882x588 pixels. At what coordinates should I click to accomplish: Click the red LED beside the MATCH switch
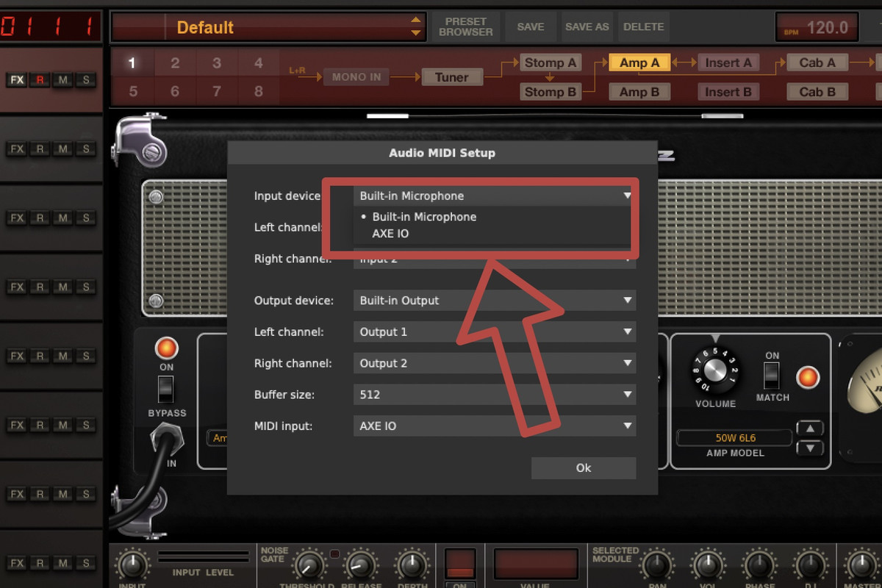click(x=807, y=378)
